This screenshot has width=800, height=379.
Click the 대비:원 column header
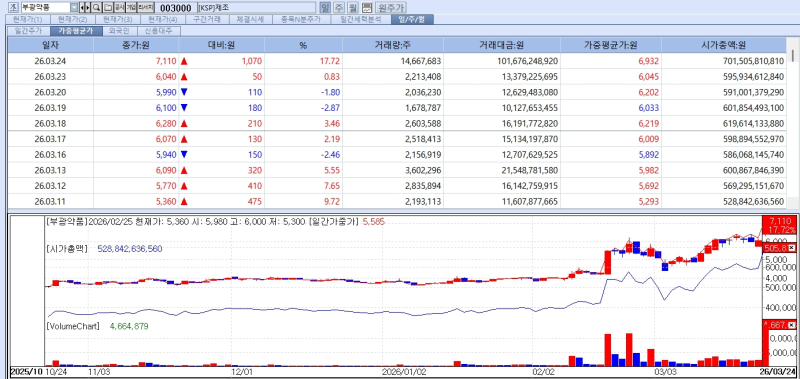(221, 45)
